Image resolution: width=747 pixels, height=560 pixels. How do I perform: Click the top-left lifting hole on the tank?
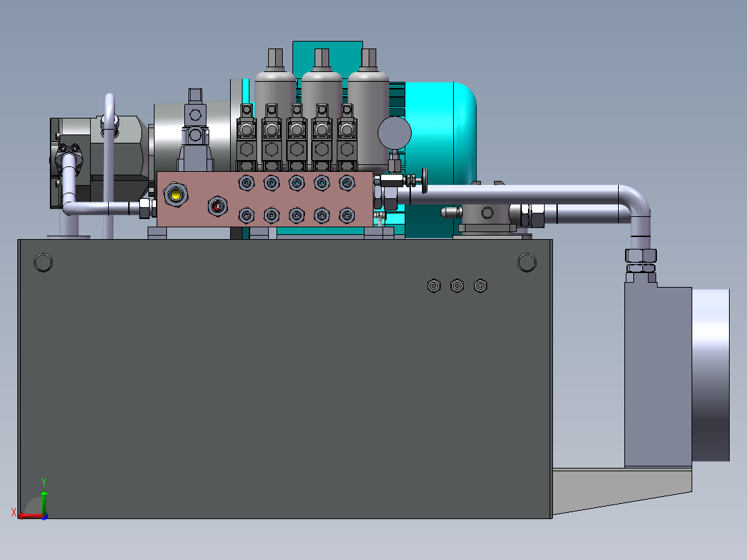44,262
